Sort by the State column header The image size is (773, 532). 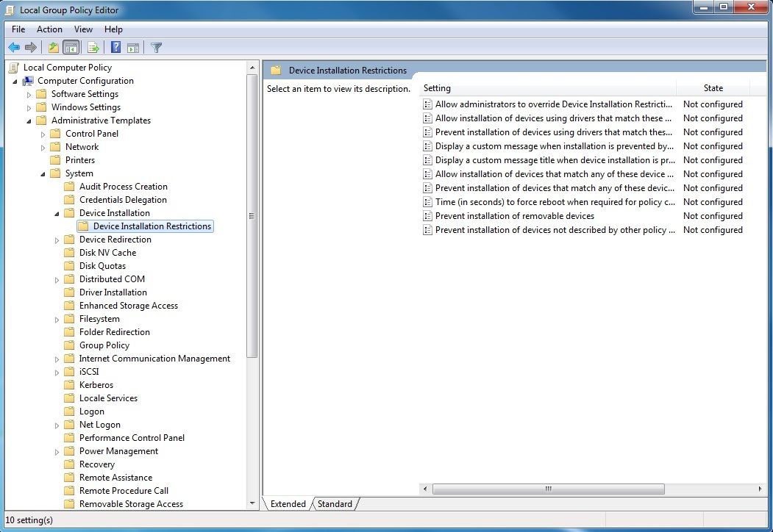(x=713, y=88)
